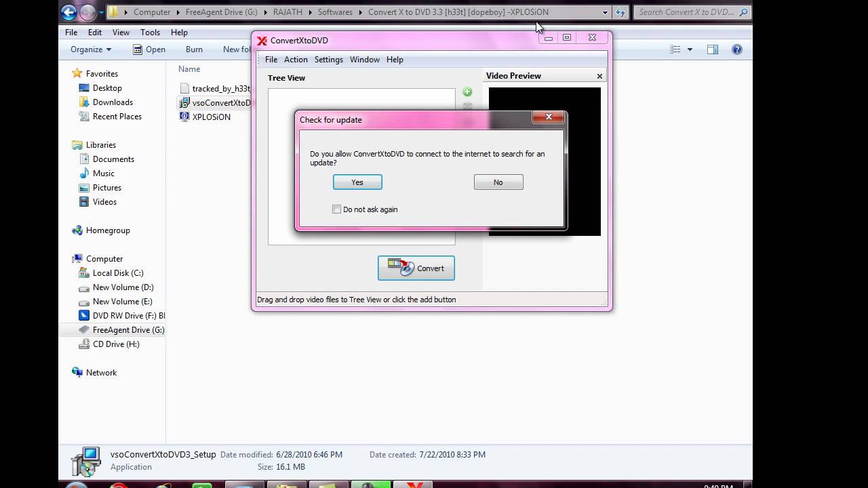Open the address bar history dropdown
Image resolution: width=868 pixels, height=488 pixels.
tap(605, 12)
